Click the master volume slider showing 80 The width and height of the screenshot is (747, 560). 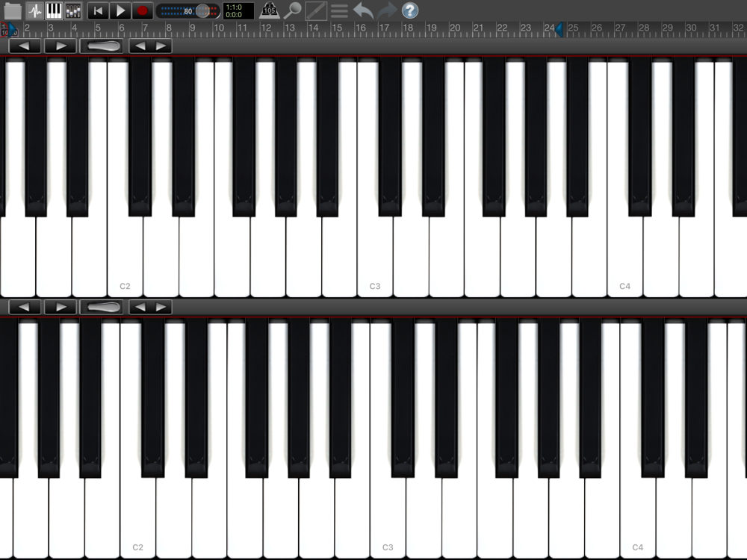point(188,11)
